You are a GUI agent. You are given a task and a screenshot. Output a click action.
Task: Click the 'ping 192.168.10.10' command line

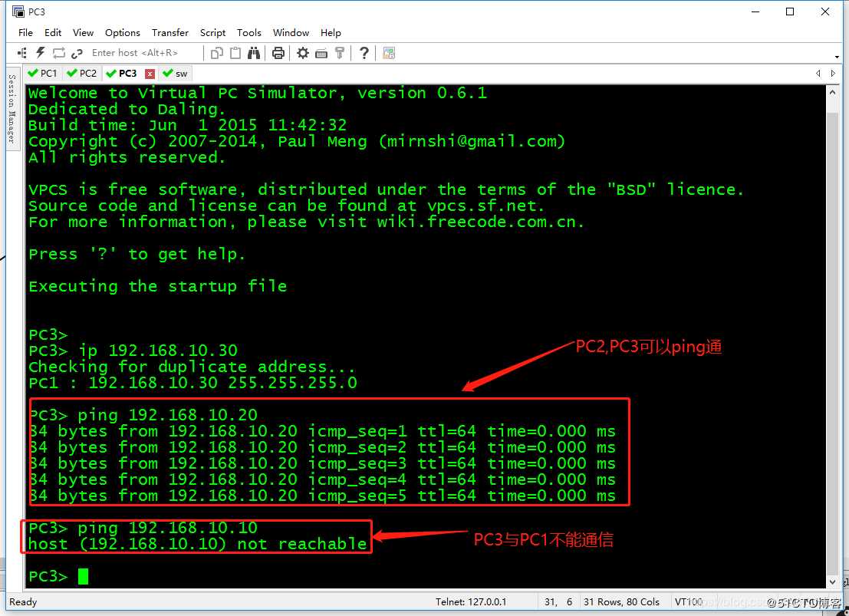tap(143, 528)
